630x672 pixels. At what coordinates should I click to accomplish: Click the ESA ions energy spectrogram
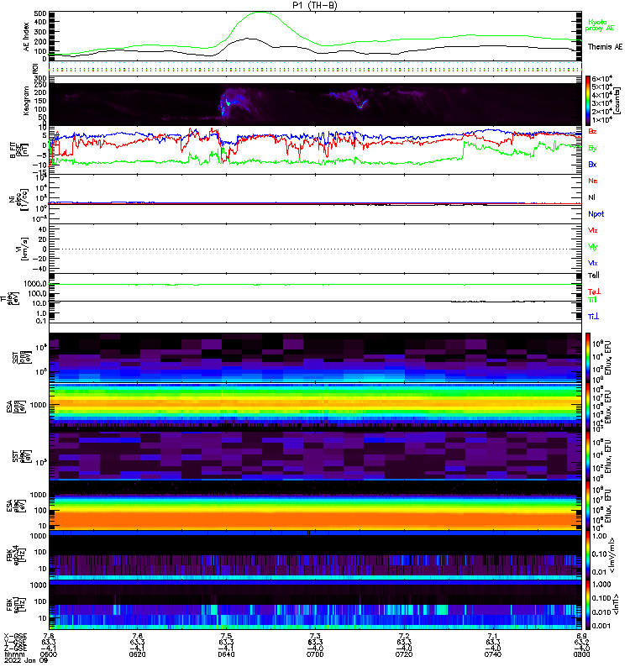[x=315, y=407]
